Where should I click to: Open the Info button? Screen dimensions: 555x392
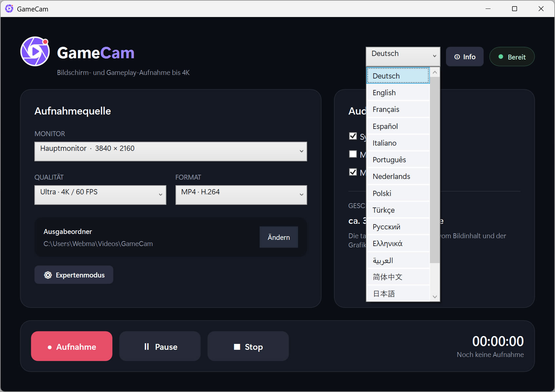[465, 57]
